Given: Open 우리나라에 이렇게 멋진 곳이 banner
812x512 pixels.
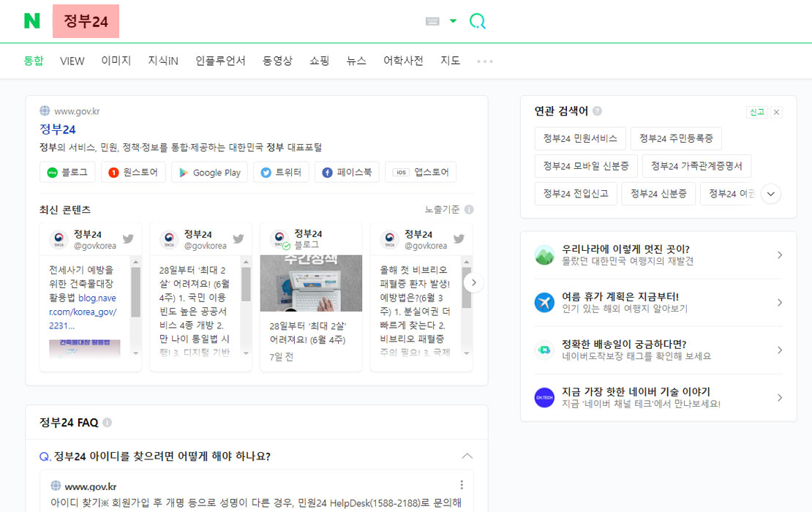Looking at the screenshot, I should click(x=658, y=255).
